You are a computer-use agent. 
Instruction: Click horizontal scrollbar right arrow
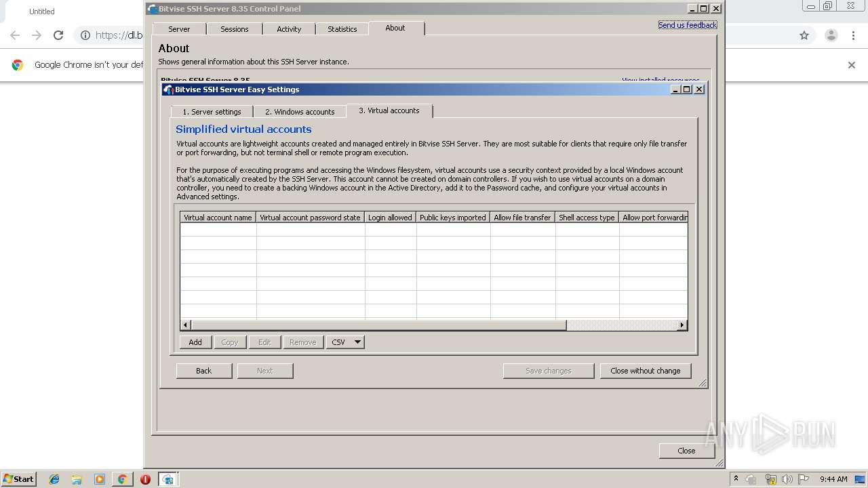click(x=682, y=325)
